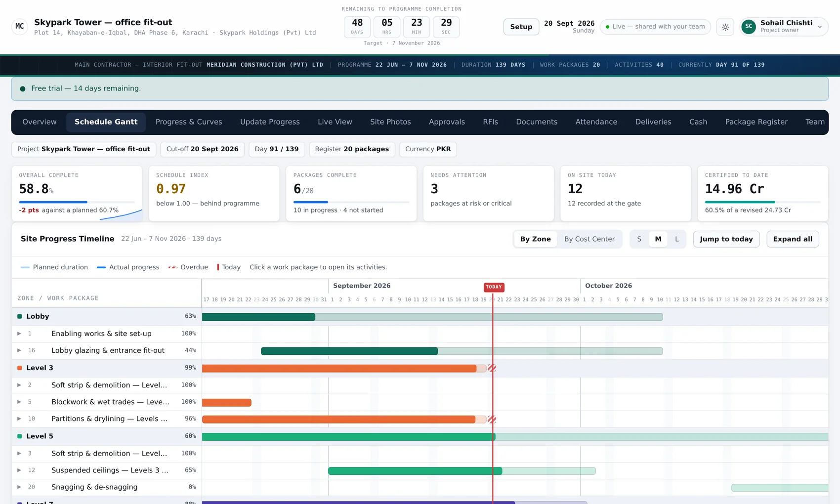Viewport: 840px width, 504px height.
Task: Click the Suspended ceilings Gantt bar
Action: coord(415,471)
